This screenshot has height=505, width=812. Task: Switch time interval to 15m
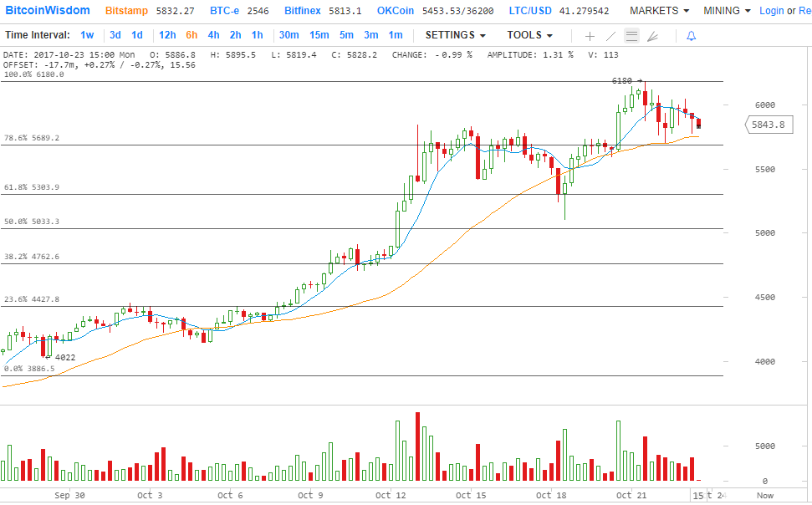click(319, 35)
